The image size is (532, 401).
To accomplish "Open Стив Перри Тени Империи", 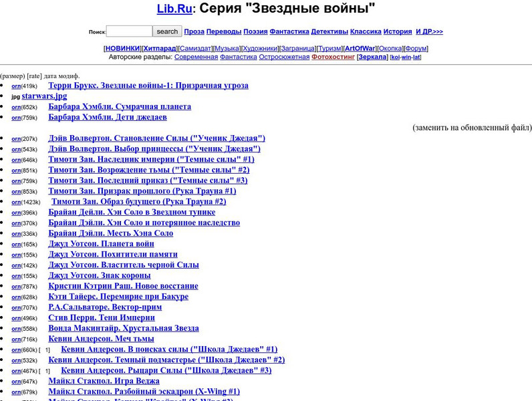I will pos(102,317).
